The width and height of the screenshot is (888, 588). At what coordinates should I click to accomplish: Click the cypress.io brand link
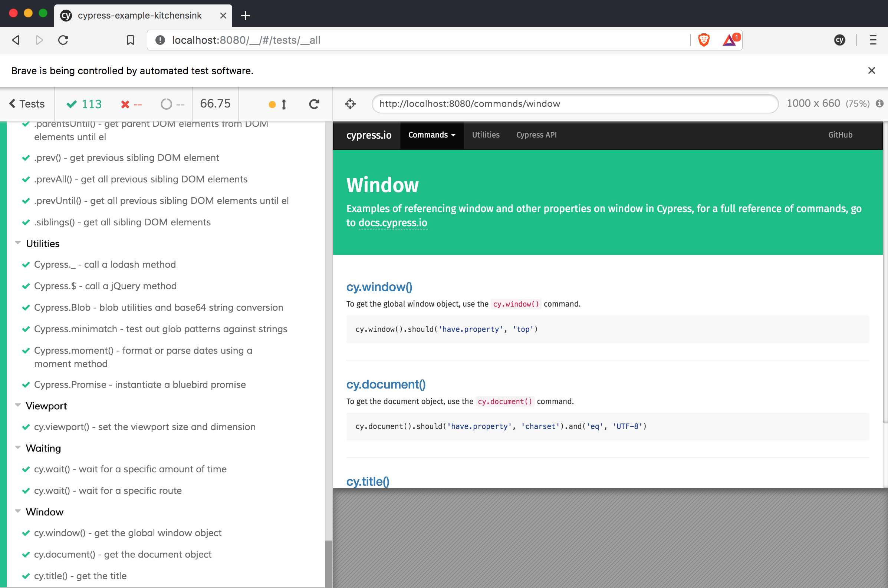coord(369,135)
